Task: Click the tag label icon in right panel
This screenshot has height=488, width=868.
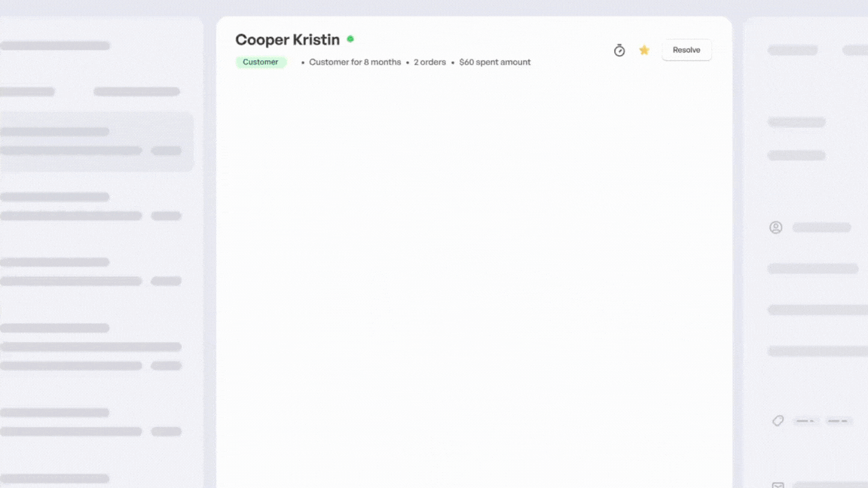Action: click(x=778, y=421)
